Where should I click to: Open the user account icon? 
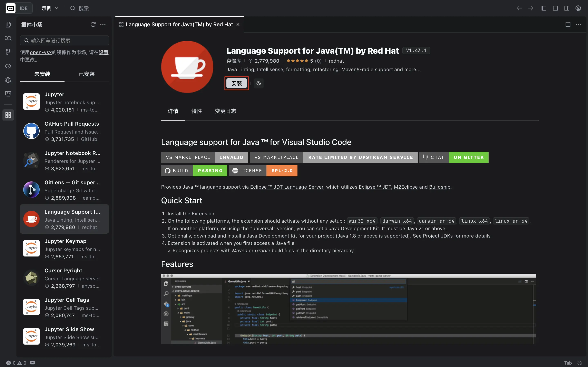578,8
